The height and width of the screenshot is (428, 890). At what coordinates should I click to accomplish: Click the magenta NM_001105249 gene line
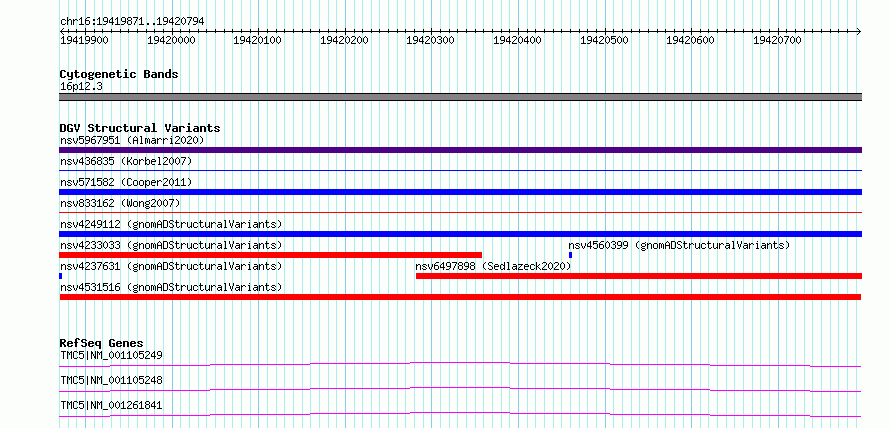click(460, 364)
